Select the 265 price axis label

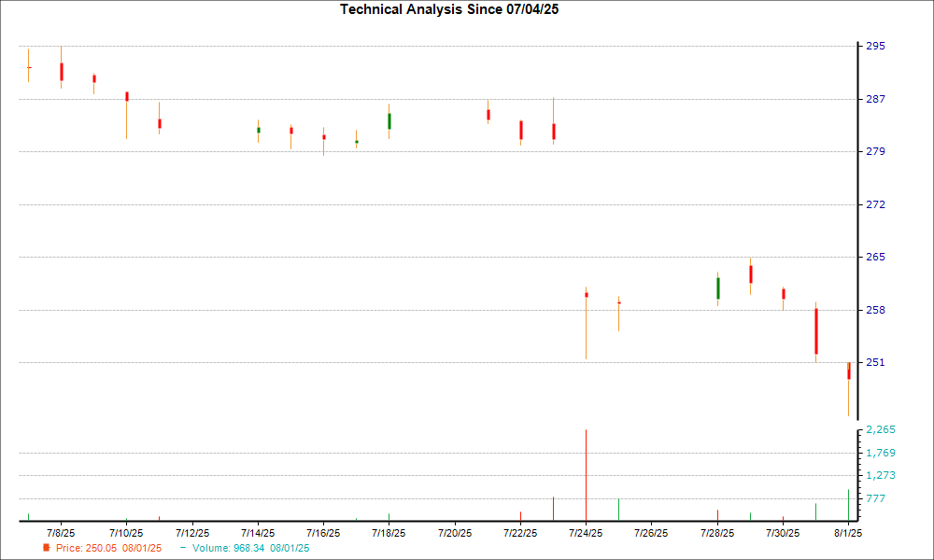[876, 257]
